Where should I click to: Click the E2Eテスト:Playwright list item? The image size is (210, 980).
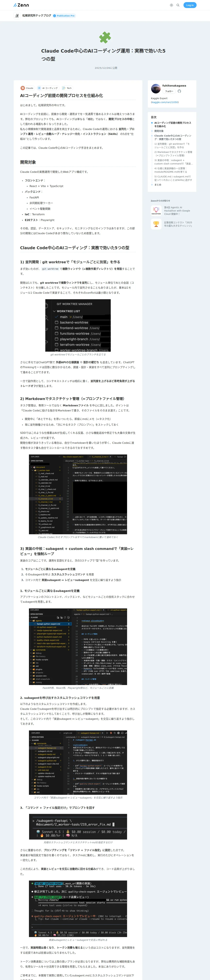pyautogui.click(x=40, y=220)
